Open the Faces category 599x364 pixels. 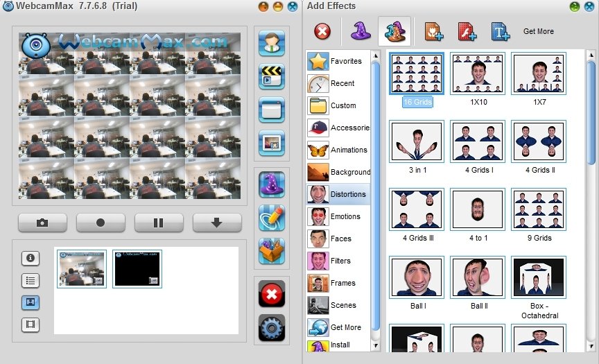(338, 239)
